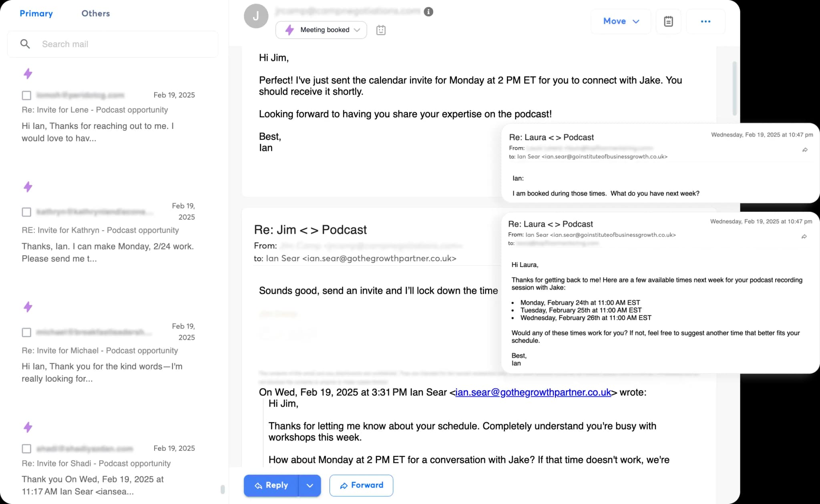Select the Primary tab
This screenshot has width=820, height=504.
coord(36,13)
